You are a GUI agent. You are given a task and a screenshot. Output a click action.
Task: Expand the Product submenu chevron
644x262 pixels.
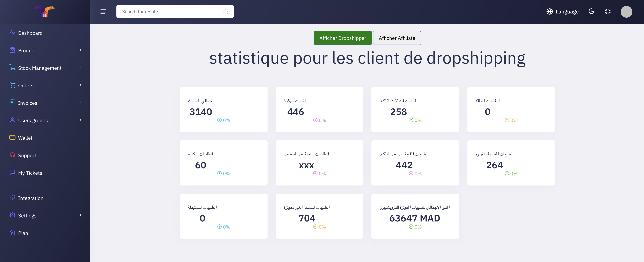pyautogui.click(x=80, y=50)
